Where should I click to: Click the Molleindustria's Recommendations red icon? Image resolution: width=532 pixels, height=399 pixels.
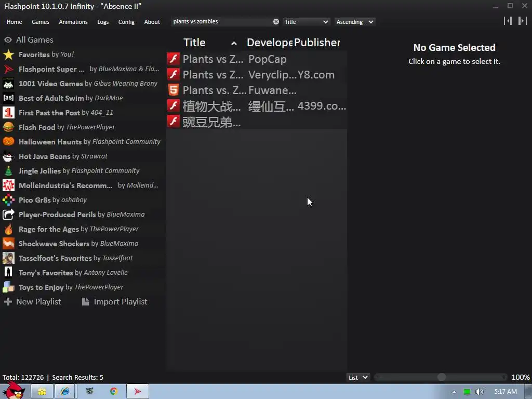point(8,185)
